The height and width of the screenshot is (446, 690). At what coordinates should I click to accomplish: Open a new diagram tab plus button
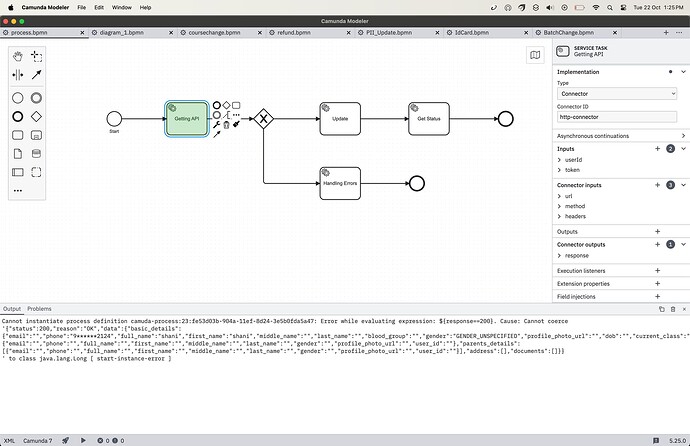tap(666, 33)
